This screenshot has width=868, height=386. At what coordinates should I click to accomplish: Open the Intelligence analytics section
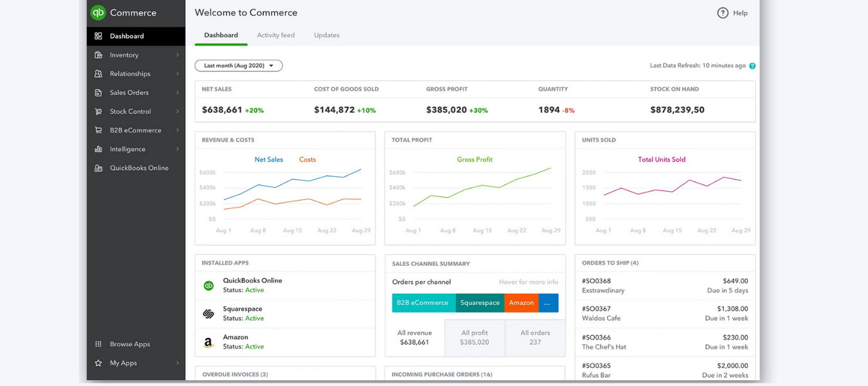pyautogui.click(x=129, y=149)
